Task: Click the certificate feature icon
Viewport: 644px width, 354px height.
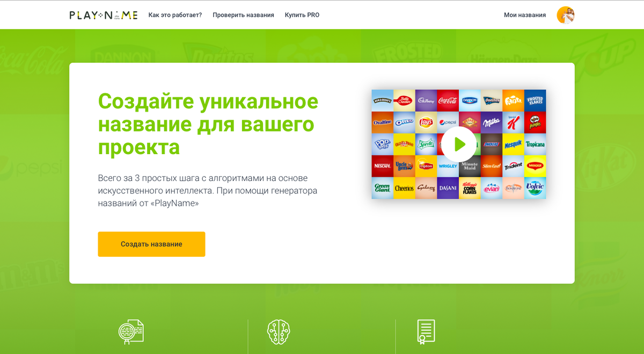Action: click(x=426, y=332)
